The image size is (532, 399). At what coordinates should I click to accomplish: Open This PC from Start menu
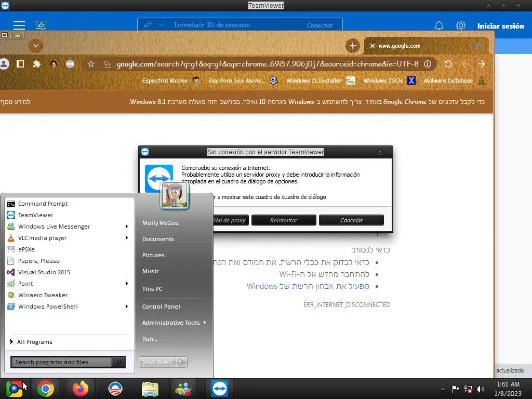click(x=152, y=289)
